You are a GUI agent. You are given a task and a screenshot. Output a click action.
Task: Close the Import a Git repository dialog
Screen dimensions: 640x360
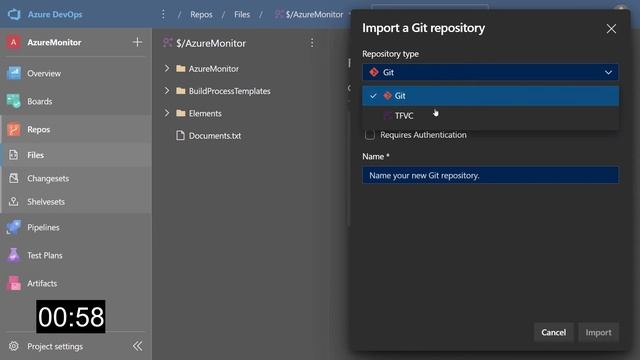(611, 29)
